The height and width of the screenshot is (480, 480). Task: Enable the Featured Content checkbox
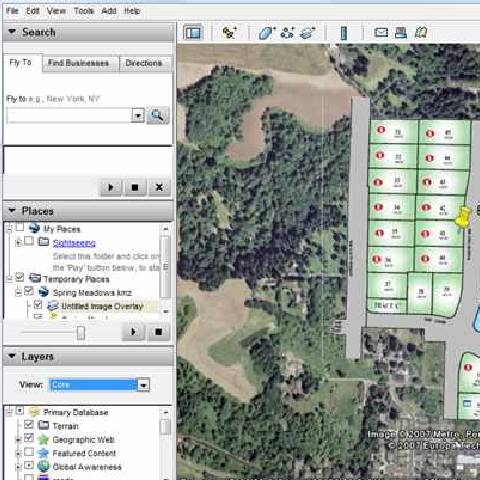point(29,452)
